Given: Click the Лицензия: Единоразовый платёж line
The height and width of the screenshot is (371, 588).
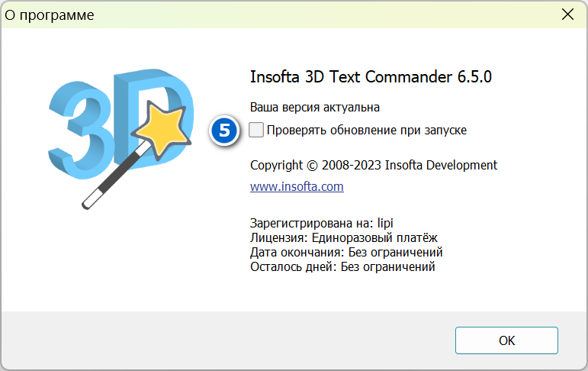Looking at the screenshot, I should (x=343, y=237).
